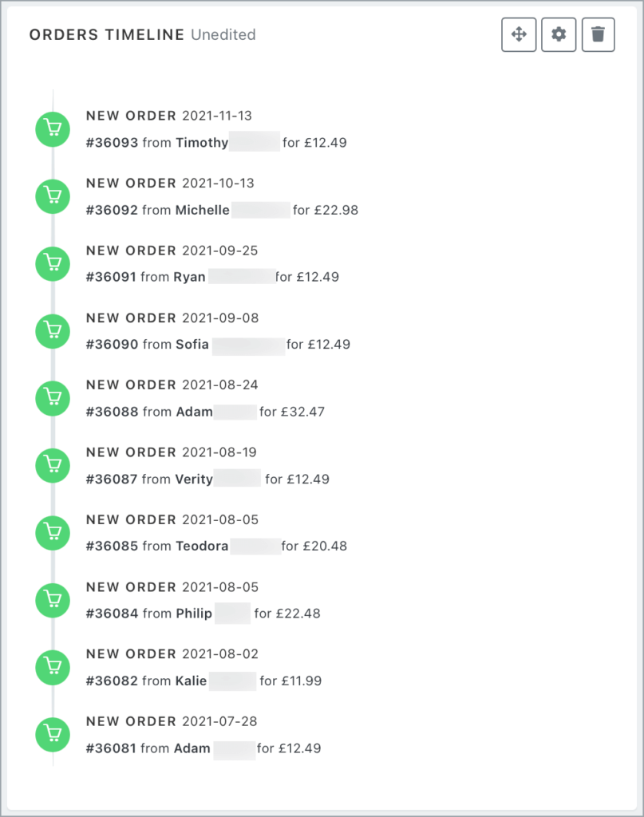Open order #36092 from Michelle
The height and width of the screenshot is (817, 644).
pos(113,211)
